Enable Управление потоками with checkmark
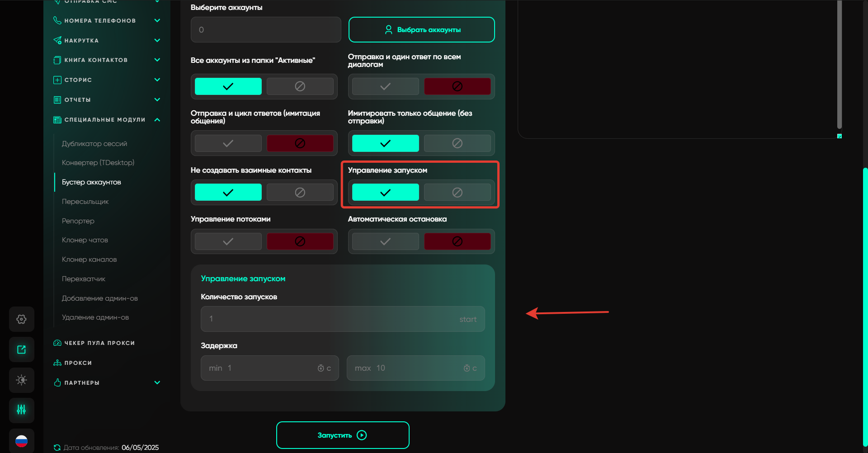868x453 pixels. pos(228,241)
